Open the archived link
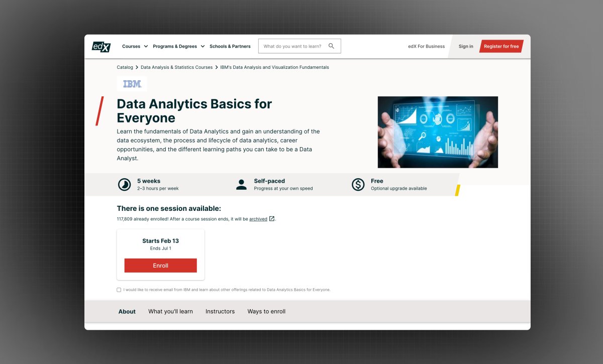 tap(259, 219)
